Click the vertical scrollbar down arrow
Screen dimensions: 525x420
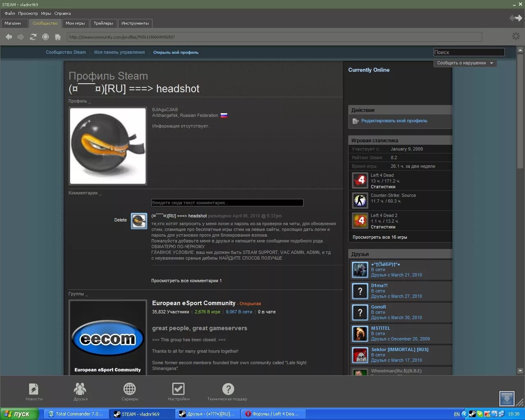pos(520,371)
